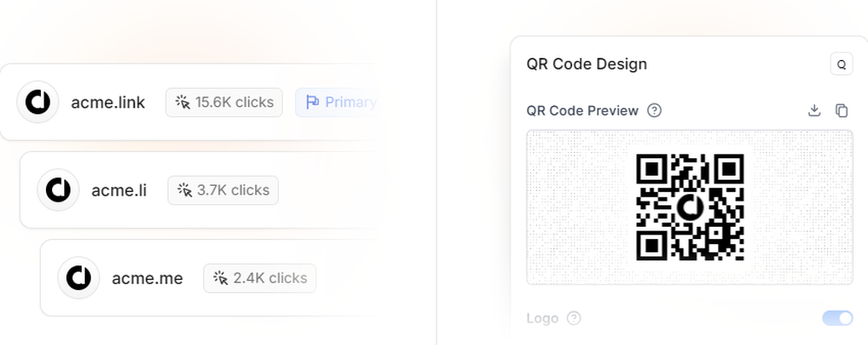Open the 2.4K clicks stats badge
Screen dimensions: 868x345
pos(260,277)
